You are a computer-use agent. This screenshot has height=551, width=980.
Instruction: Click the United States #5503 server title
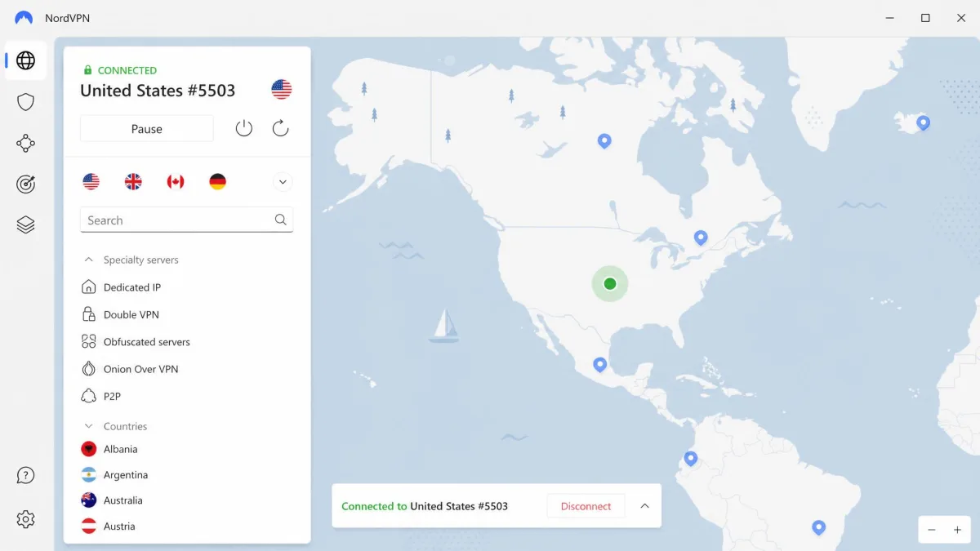[158, 91]
